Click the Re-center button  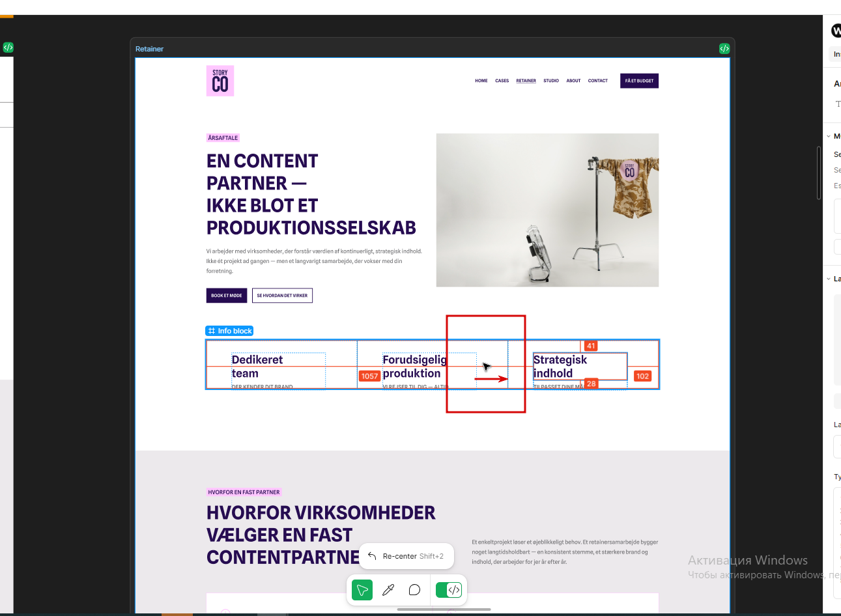[406, 556]
